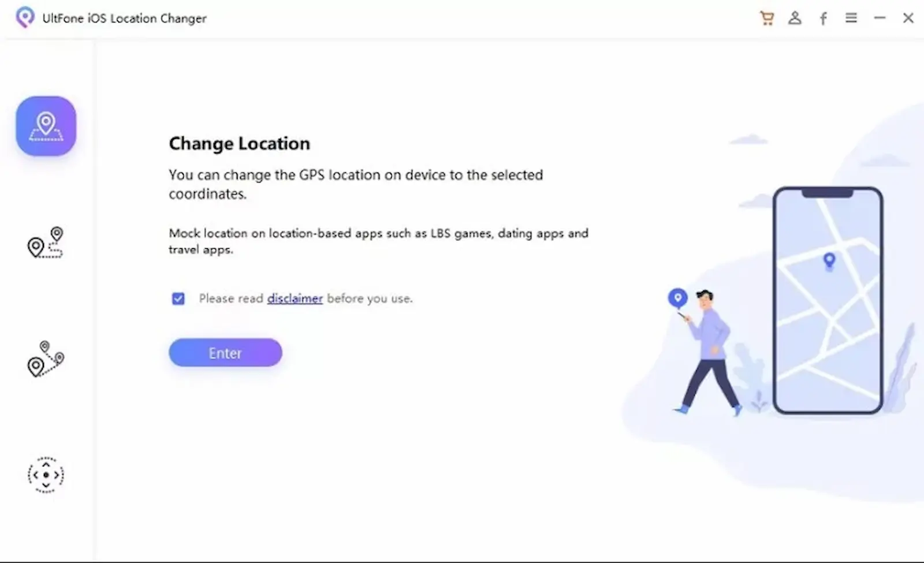This screenshot has width=924, height=563.
Task: Click the Change Location heading
Action: (x=239, y=143)
